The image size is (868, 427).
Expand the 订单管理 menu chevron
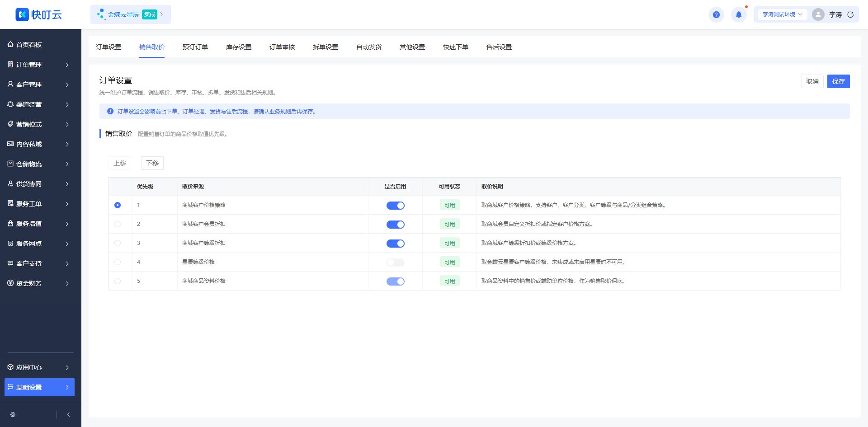(x=67, y=65)
